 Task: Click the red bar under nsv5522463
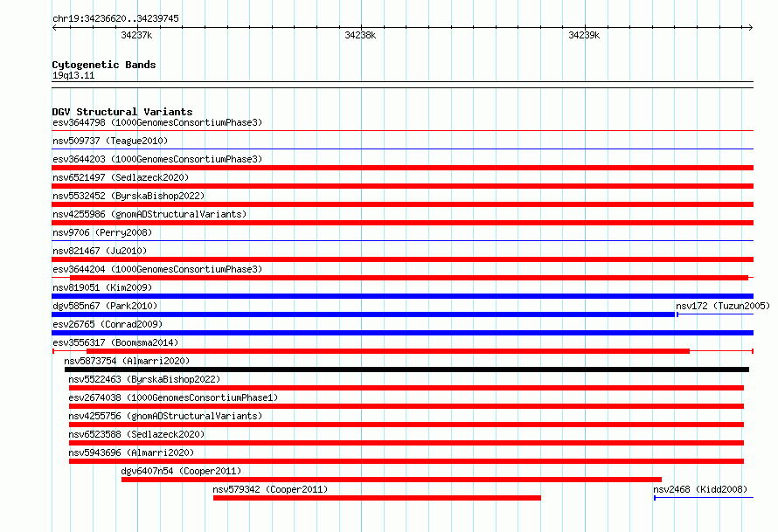[406, 388]
